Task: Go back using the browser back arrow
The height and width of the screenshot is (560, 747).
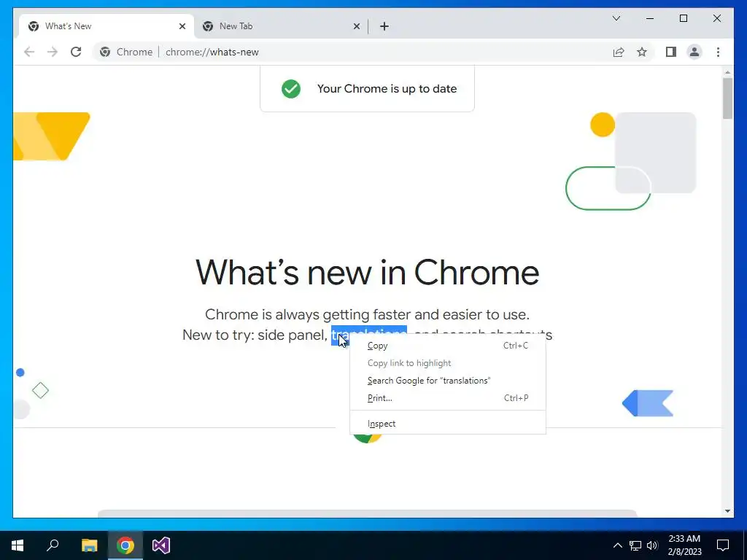Action: point(29,52)
